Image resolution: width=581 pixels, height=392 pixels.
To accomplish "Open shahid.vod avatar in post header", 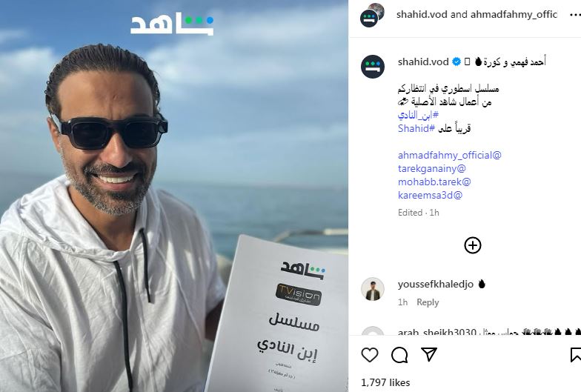I will tap(372, 15).
